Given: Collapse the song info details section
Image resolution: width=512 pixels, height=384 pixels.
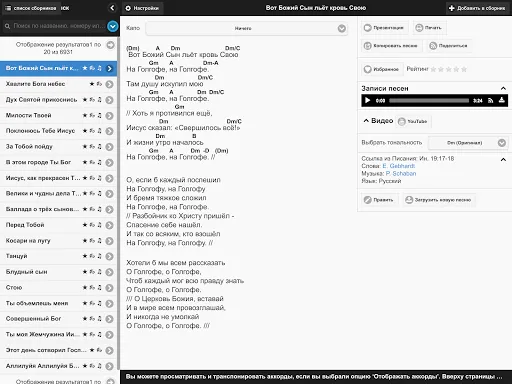Looking at the screenshot, I should pyautogui.click(x=503, y=160).
